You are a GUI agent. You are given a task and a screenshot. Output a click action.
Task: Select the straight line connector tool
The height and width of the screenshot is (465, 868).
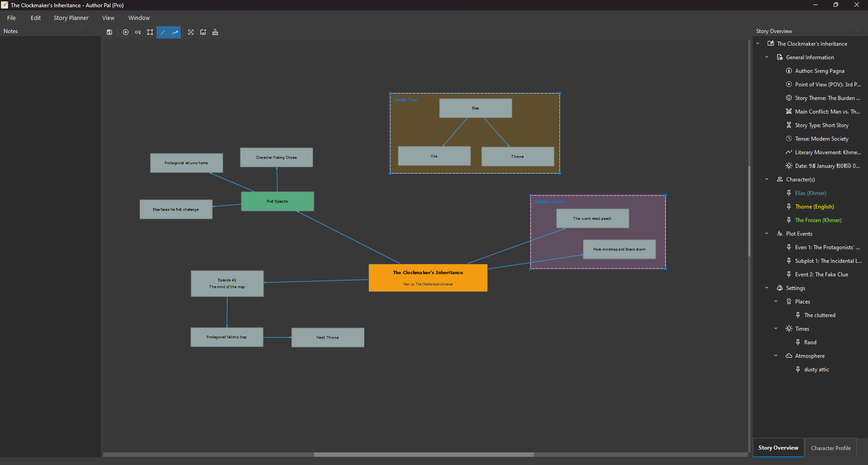click(162, 32)
